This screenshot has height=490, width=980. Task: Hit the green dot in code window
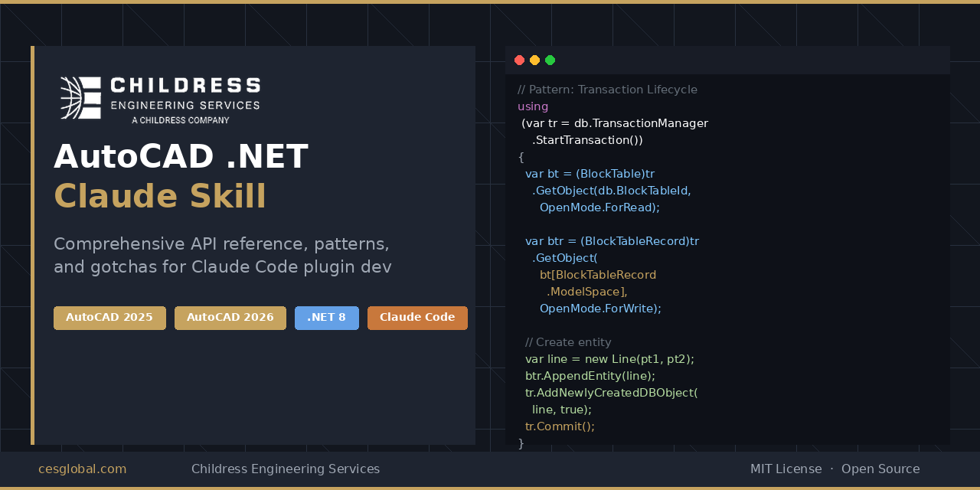pos(550,60)
